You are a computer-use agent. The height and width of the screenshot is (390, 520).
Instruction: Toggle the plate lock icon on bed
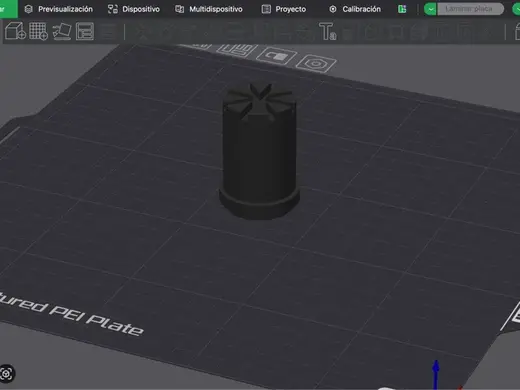coord(277,56)
